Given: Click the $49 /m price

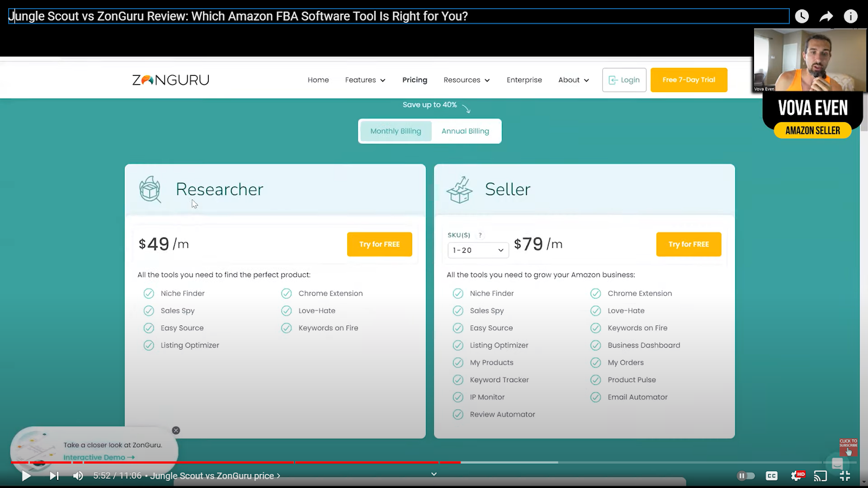Looking at the screenshot, I should pyautogui.click(x=164, y=244).
